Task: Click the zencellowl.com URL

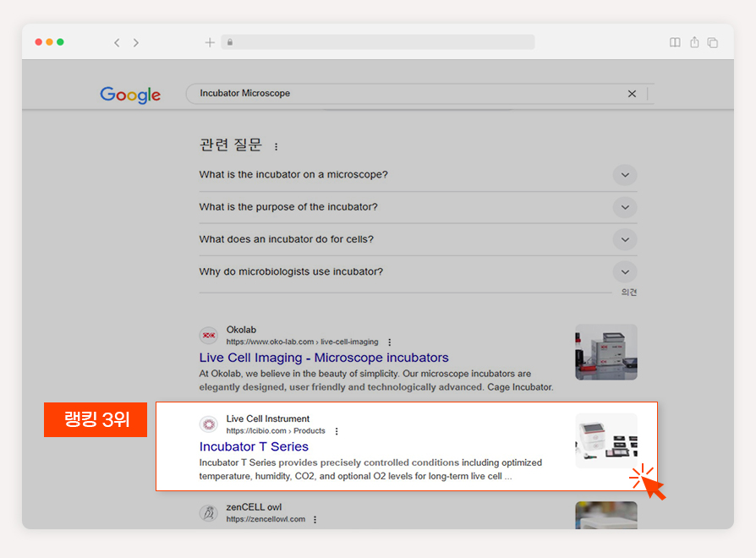Action: click(266, 519)
